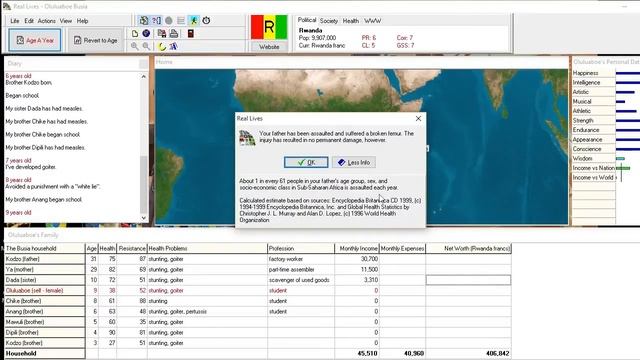Click the blank new page icon
Screen dimensions: 640x360
point(135,33)
